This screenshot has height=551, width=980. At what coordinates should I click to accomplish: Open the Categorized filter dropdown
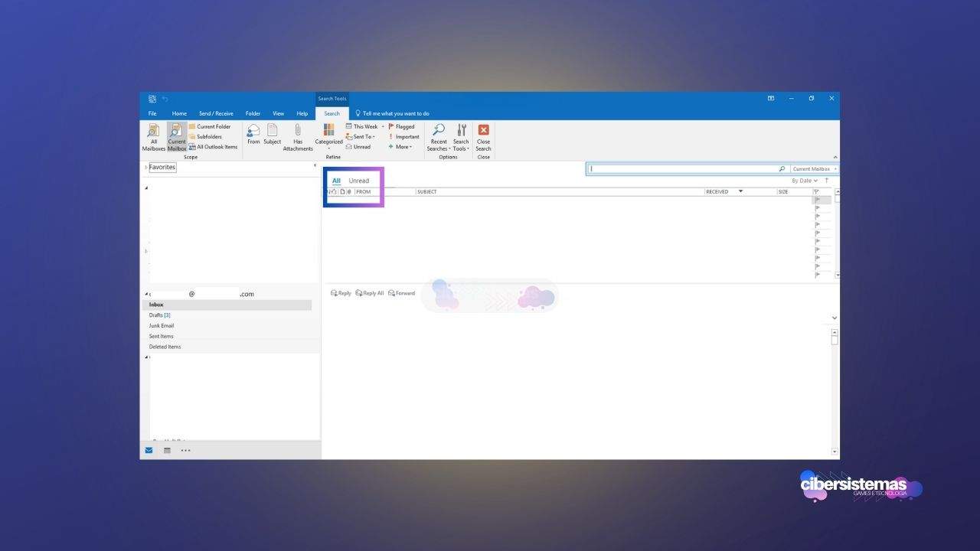pyautogui.click(x=329, y=138)
